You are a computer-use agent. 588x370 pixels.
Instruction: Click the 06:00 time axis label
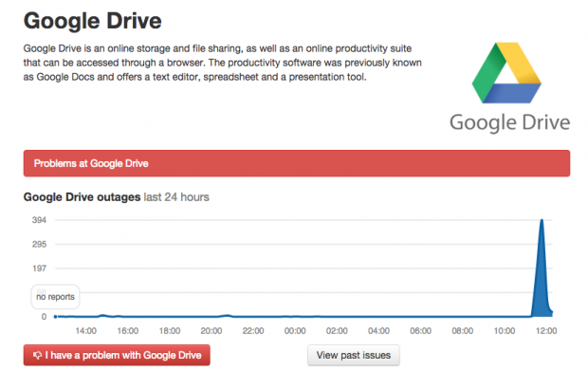coord(421,331)
